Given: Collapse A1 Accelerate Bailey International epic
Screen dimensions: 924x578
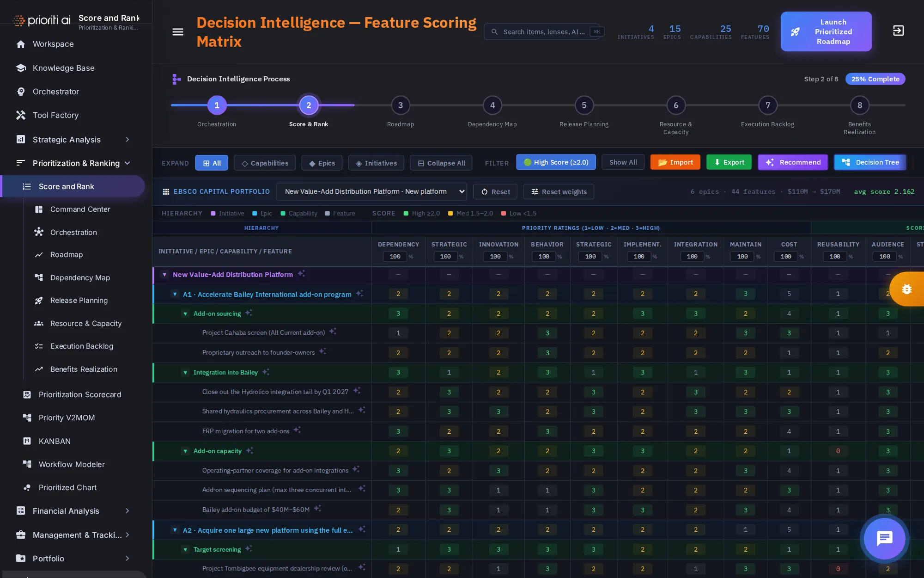Looking at the screenshot, I should pos(175,294).
